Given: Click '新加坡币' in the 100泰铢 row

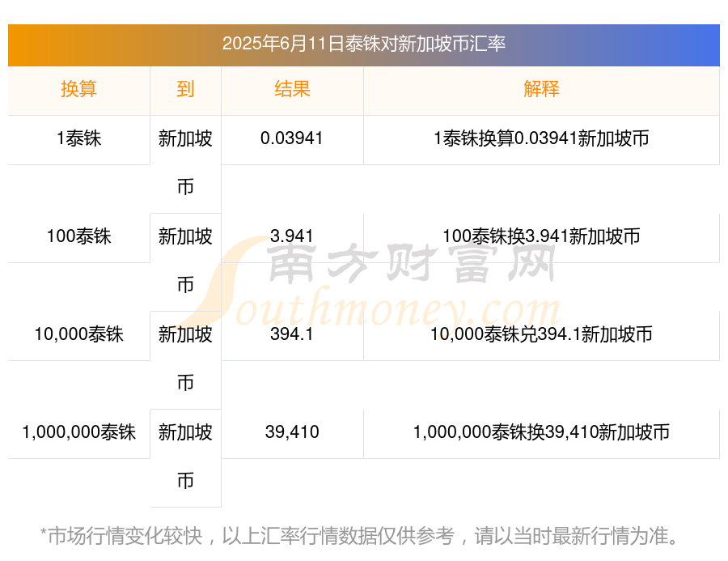Looking at the screenshot, I should pyautogui.click(x=185, y=261).
